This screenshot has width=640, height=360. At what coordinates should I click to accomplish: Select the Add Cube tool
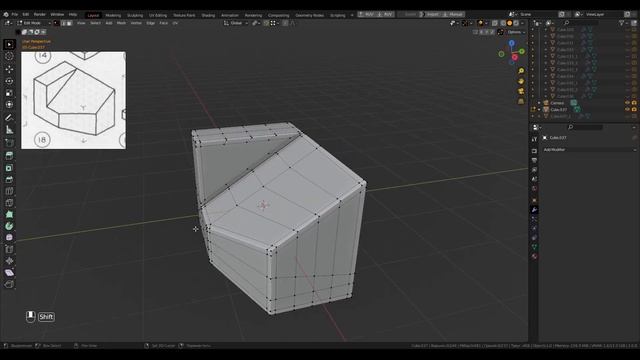tap(9, 143)
